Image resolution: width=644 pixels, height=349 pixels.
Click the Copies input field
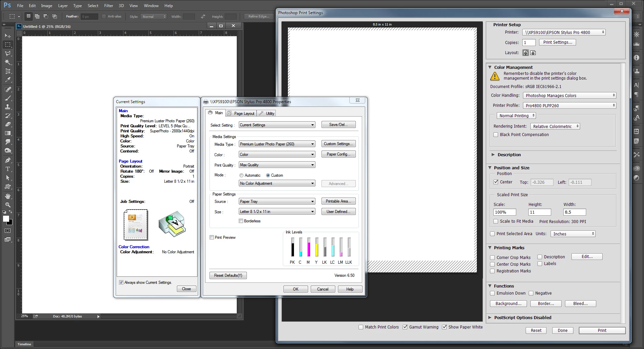pyautogui.click(x=529, y=43)
